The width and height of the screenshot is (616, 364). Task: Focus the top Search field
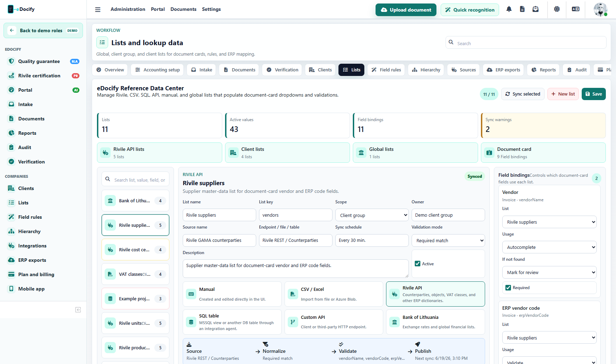526,43
